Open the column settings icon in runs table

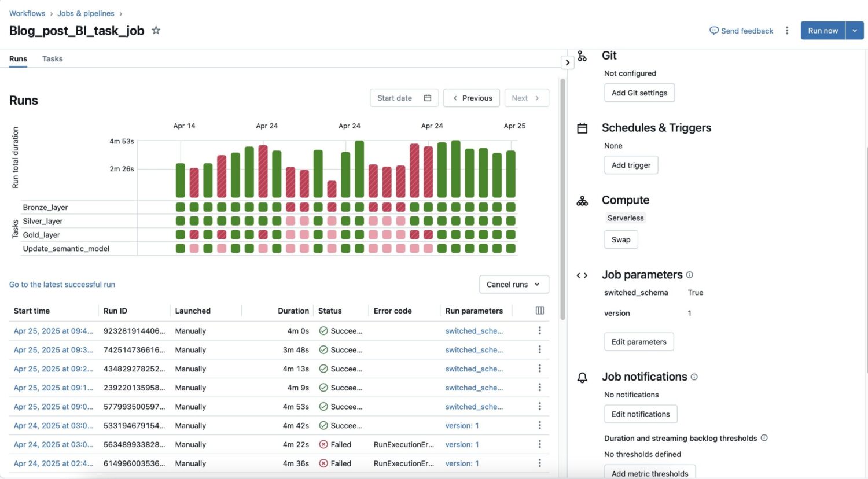click(539, 310)
